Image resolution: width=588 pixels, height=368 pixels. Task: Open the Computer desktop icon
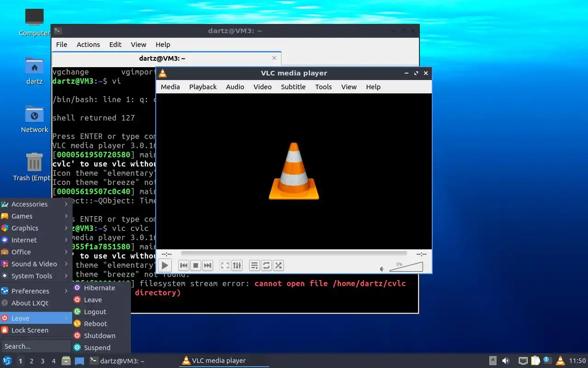34,23
